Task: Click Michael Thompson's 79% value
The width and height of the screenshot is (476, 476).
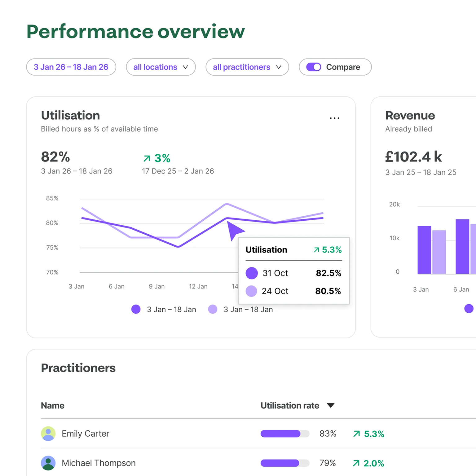Action: coord(328,463)
